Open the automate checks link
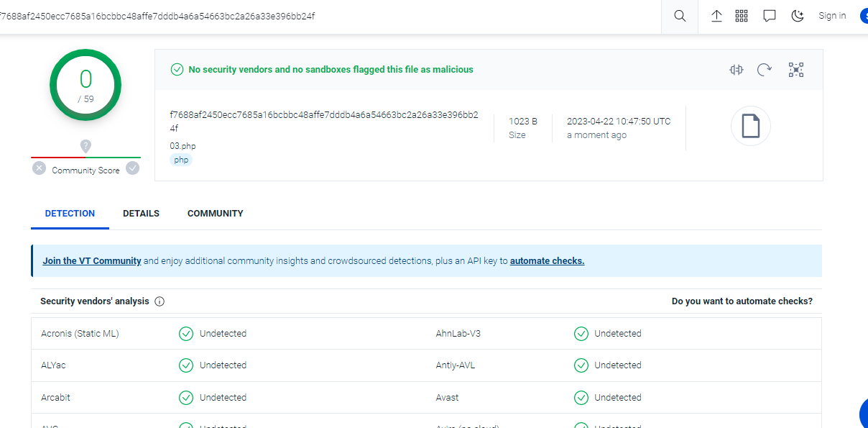Viewport: 868px width, 428px height. (548, 261)
